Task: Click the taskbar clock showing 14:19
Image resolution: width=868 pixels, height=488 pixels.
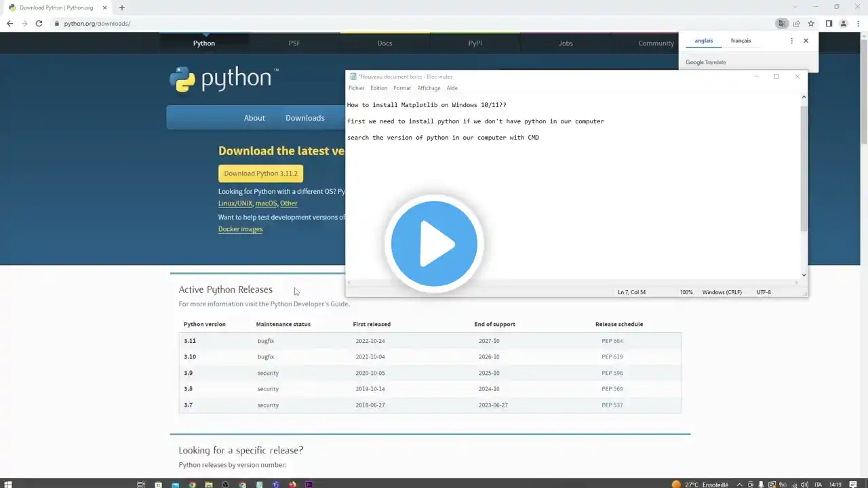Action: 835,485
